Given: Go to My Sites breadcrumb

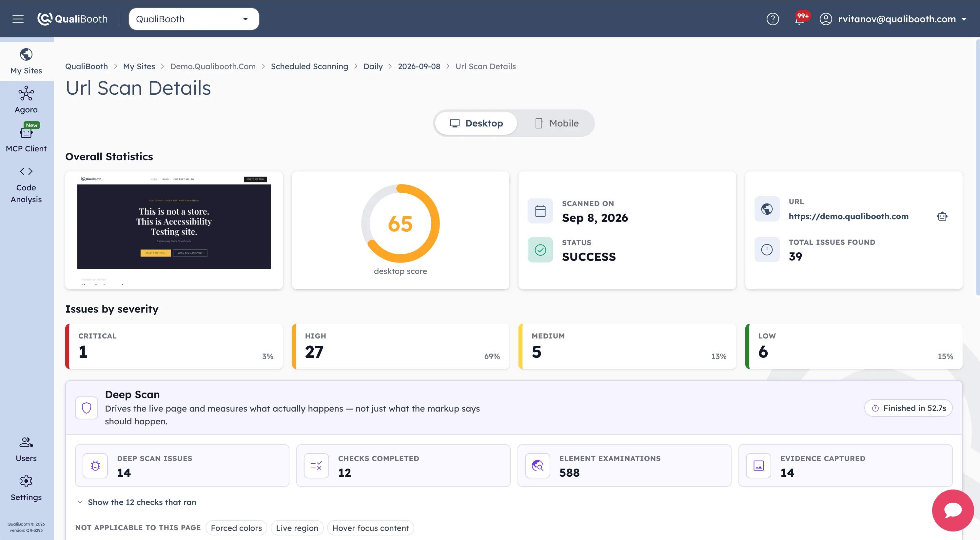Looking at the screenshot, I should (x=139, y=66).
